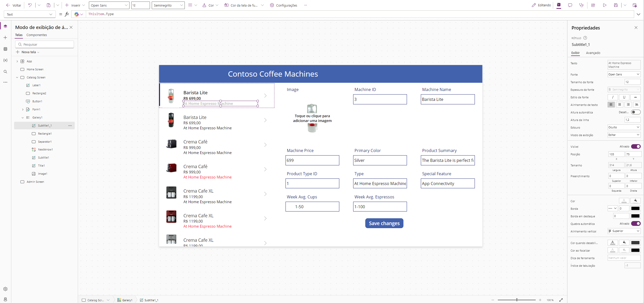Open the Seminegrito font weight dropdown
Viewport: 644px width, 303px height.
168,5
